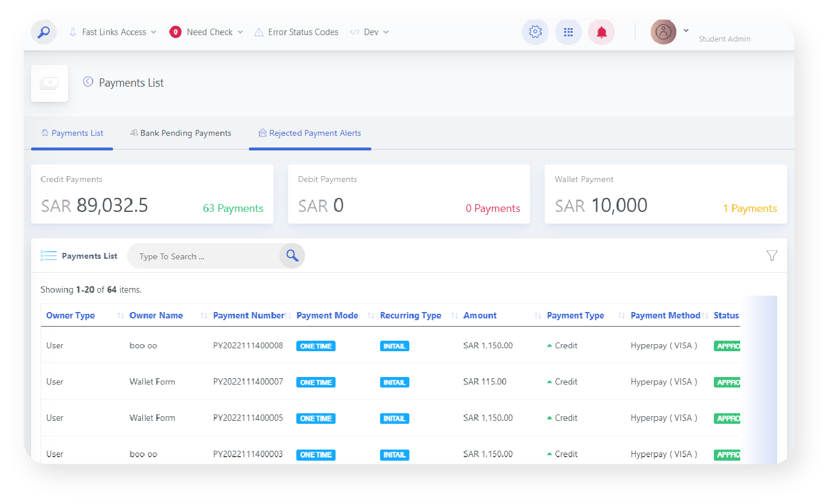This screenshot has height=504, width=831.
Task: Click the SAR 89,032.5 credit total
Action: coord(94,205)
